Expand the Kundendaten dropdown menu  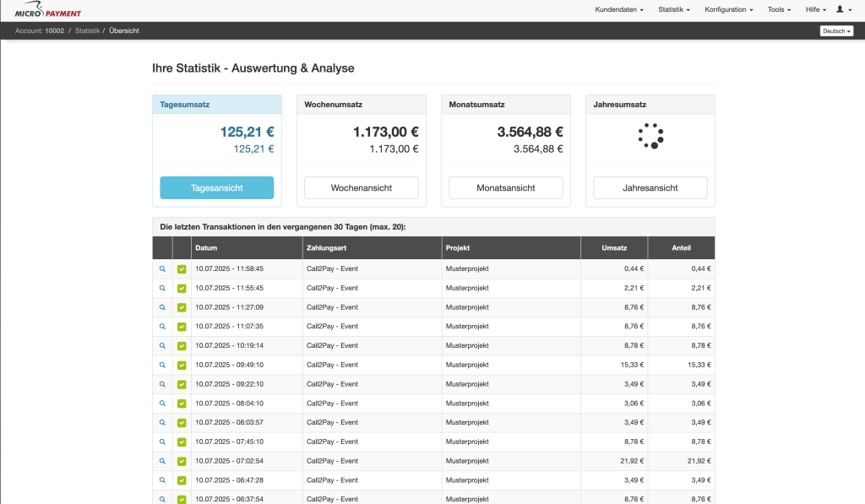click(x=619, y=10)
